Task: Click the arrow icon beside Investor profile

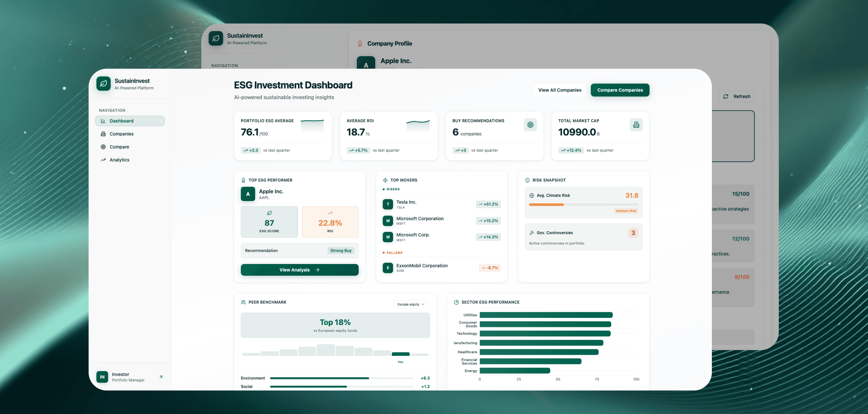Action: pos(161,377)
